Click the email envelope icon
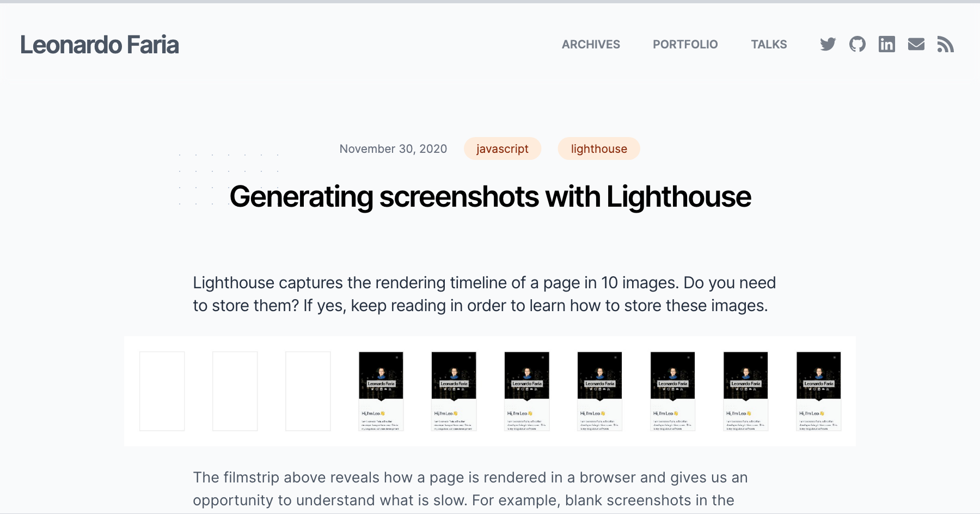 coord(916,44)
